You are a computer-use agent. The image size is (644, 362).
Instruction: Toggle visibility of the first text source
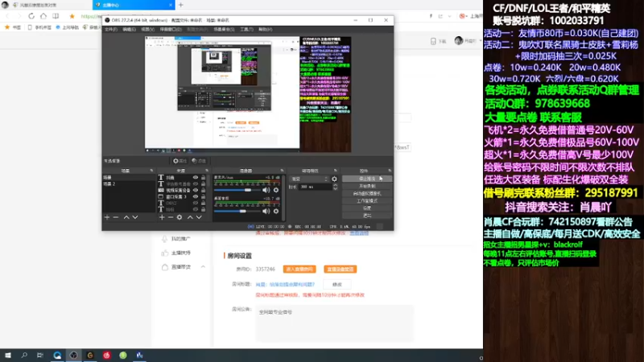coord(196,178)
